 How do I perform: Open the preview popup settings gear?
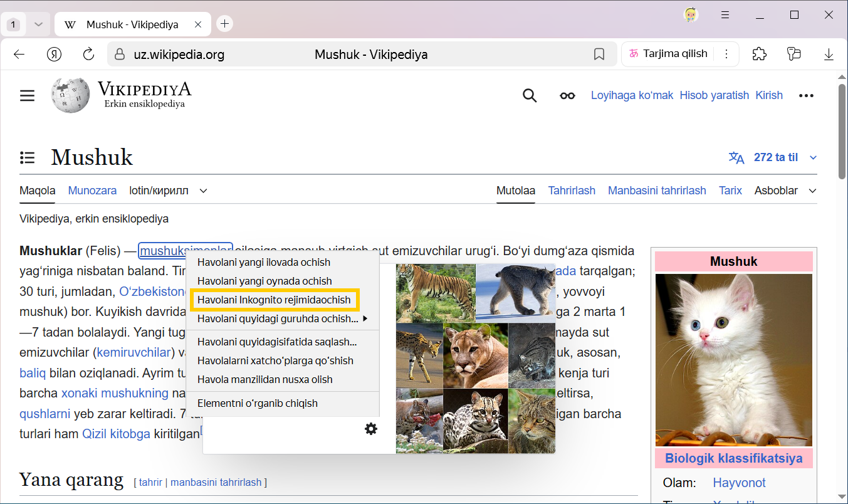[371, 429]
